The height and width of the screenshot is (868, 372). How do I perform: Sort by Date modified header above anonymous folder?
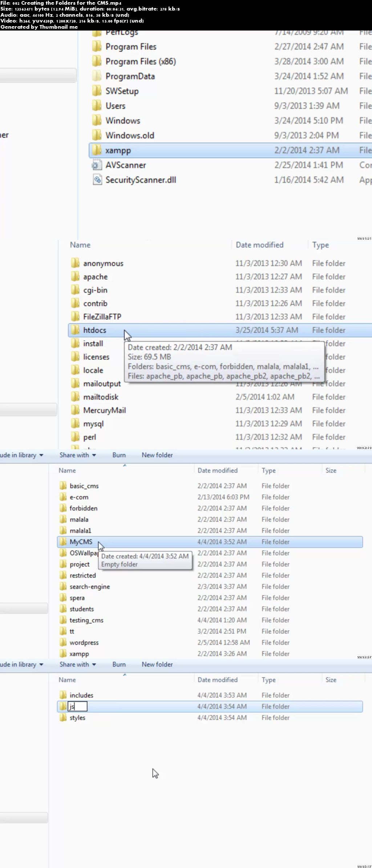point(260,245)
